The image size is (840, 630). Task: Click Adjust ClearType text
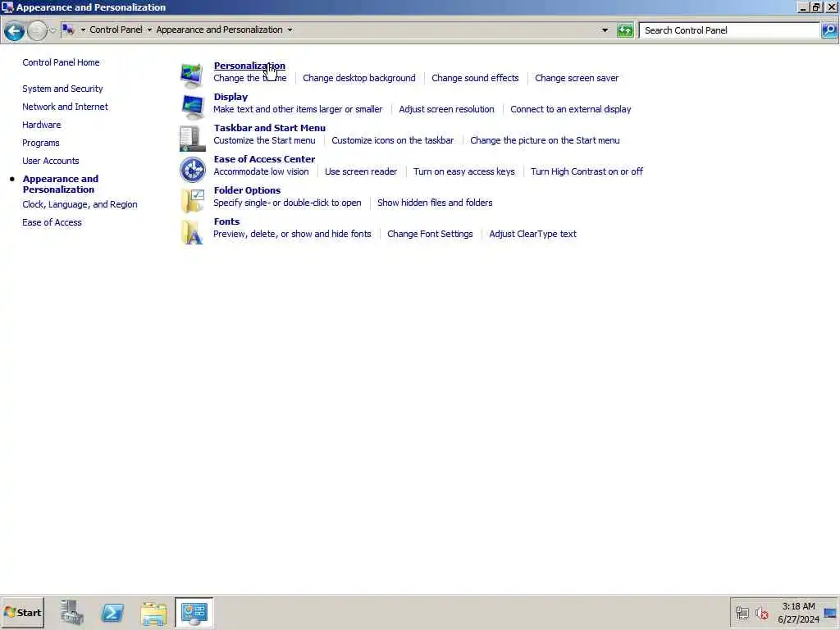(x=532, y=234)
